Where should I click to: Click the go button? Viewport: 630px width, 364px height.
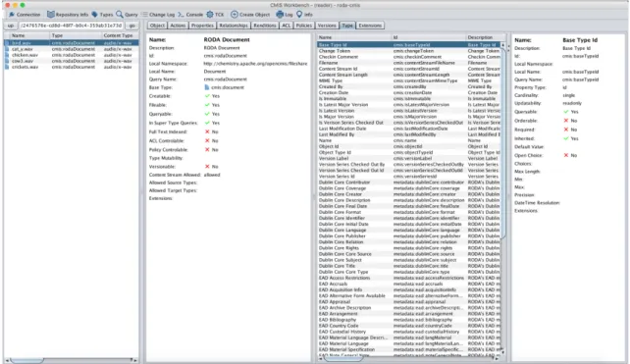[x=132, y=26]
